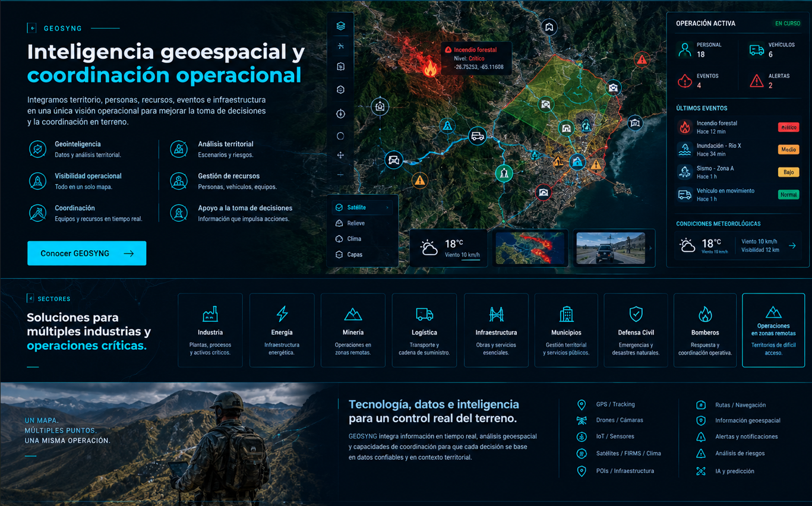The width and height of the screenshot is (812, 506).
Task: Click the car marker on the blue route
Action: [393, 160]
